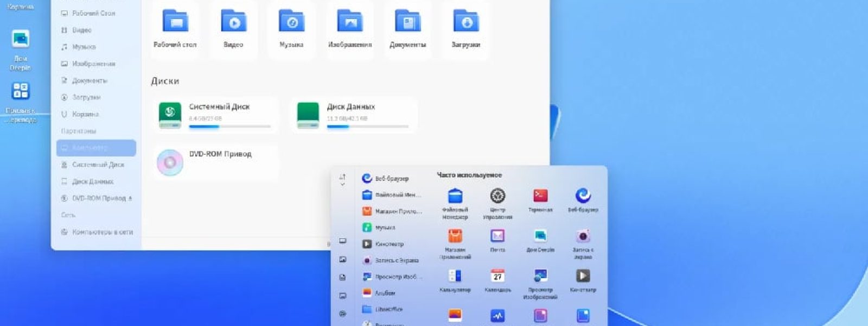
Task: Open the Загрузки folder icon
Action: coord(466,28)
